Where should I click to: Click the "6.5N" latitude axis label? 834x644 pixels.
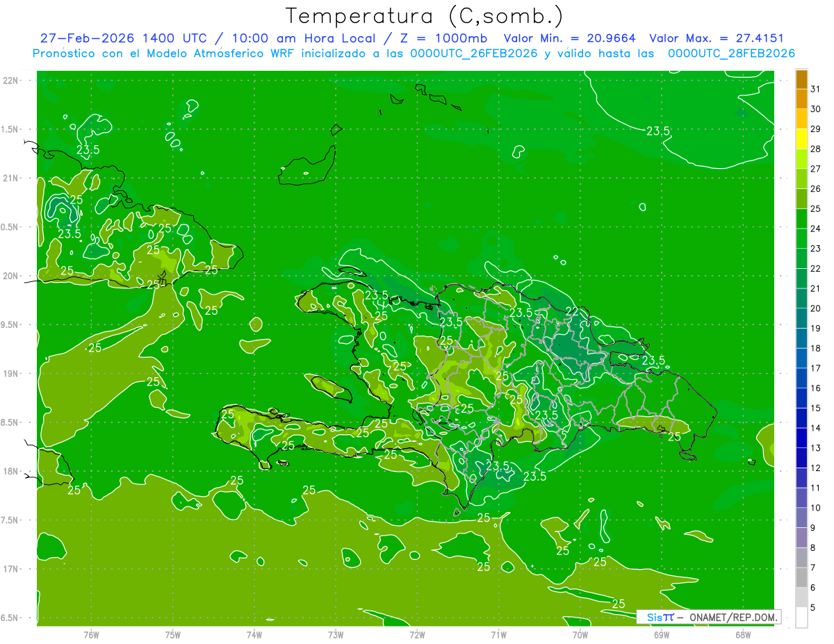click(x=10, y=618)
